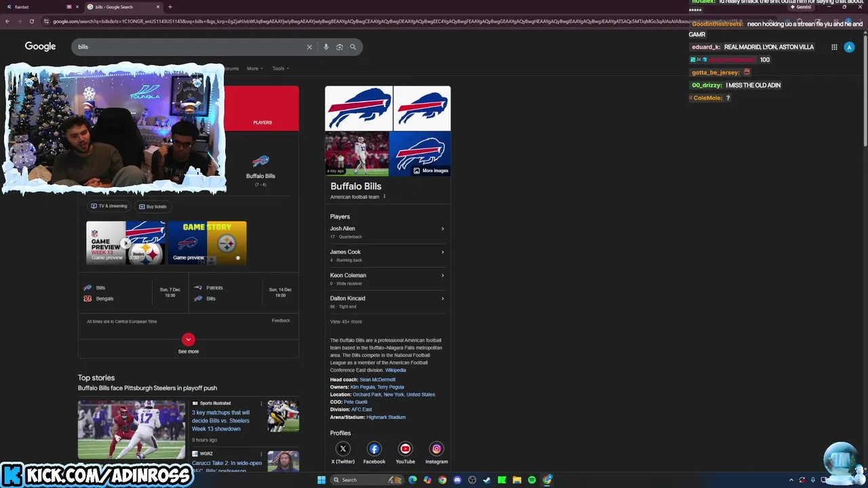Screen dimensions: 868x488
Task: Open Steam from taskbar
Action: coord(487,480)
